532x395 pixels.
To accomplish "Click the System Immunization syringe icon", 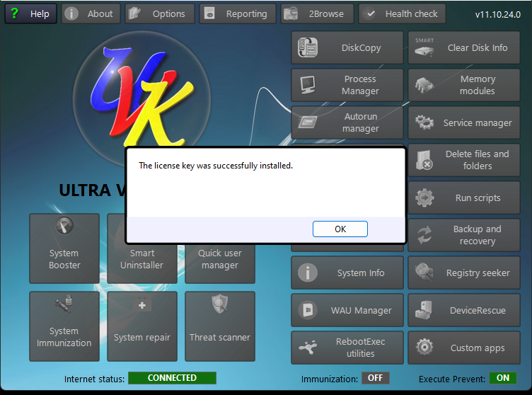I will pos(64,303).
